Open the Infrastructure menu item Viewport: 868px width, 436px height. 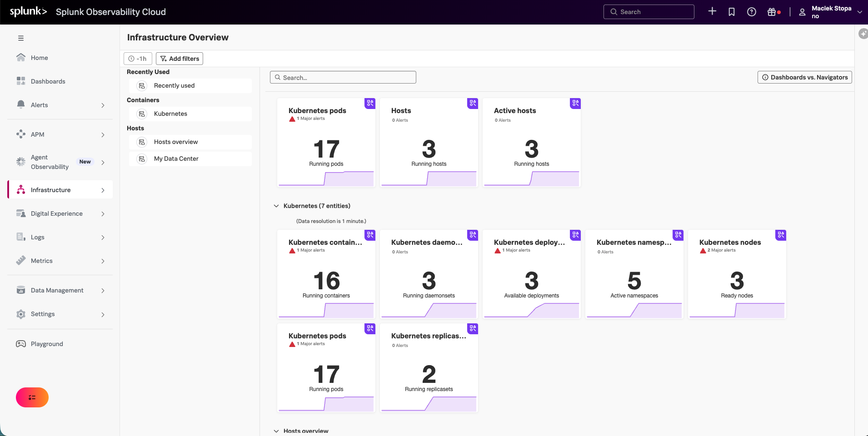60,190
